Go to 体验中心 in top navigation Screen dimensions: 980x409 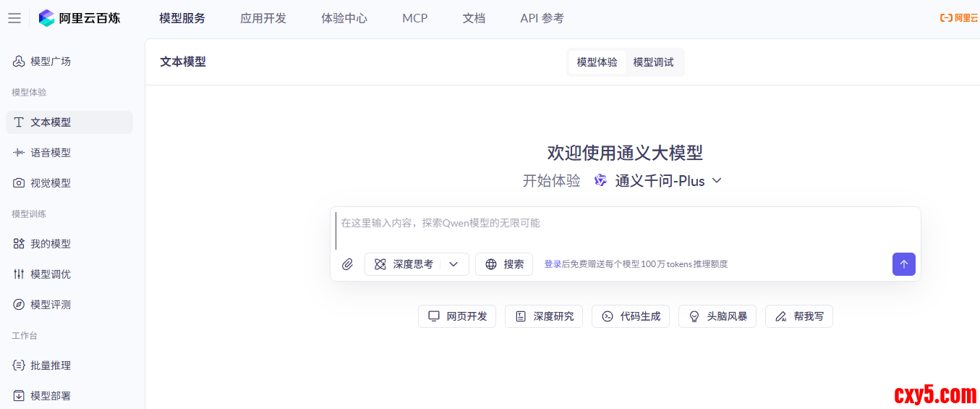coord(344,18)
